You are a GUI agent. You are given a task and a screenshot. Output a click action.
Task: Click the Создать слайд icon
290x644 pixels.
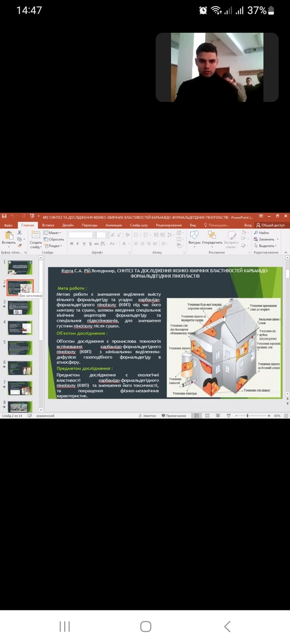[36, 239]
